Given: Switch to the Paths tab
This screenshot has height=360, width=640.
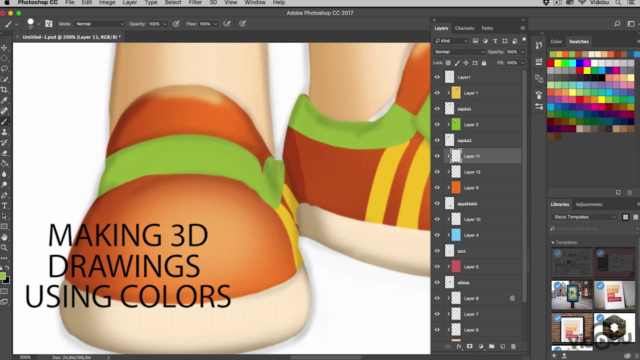Looking at the screenshot, I should point(487,28).
